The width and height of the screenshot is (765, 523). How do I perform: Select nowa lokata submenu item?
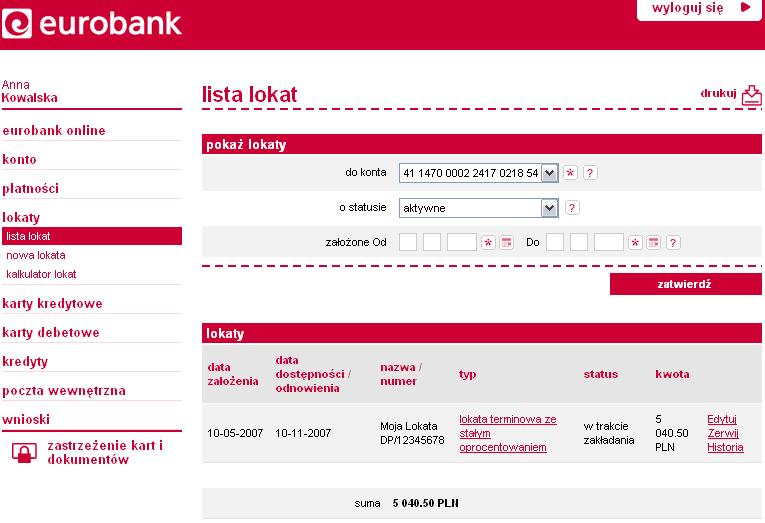(36, 255)
